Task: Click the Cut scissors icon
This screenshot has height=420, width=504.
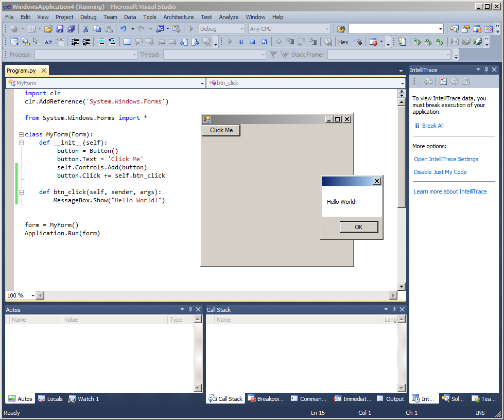Action: (x=85, y=29)
